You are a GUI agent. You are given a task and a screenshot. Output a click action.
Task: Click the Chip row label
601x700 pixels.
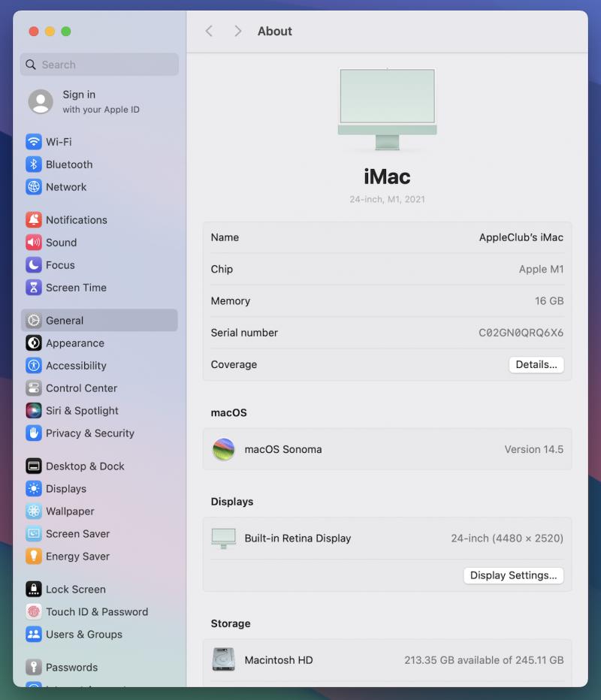[x=222, y=269]
